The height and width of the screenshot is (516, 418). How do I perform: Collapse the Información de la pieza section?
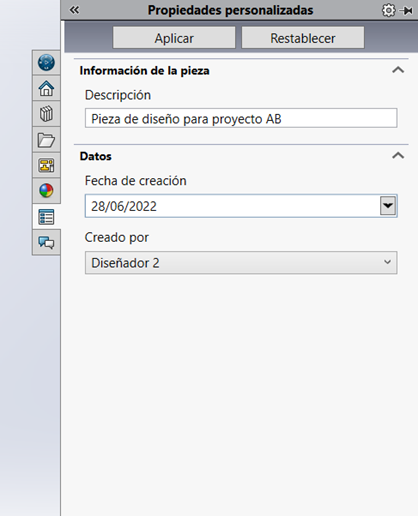[x=398, y=70]
